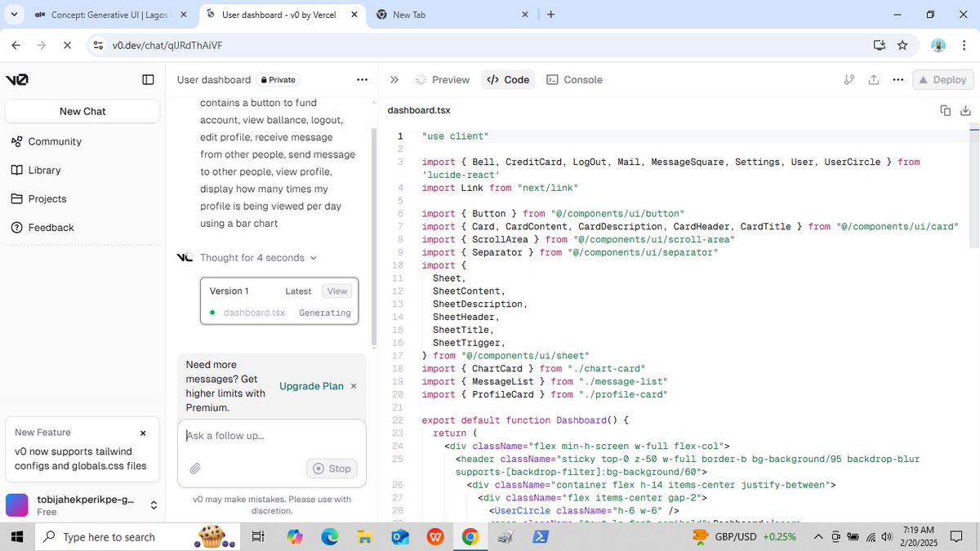The width and height of the screenshot is (980, 551).
Task: Click the fork branch icon in the toolbar
Action: (849, 79)
